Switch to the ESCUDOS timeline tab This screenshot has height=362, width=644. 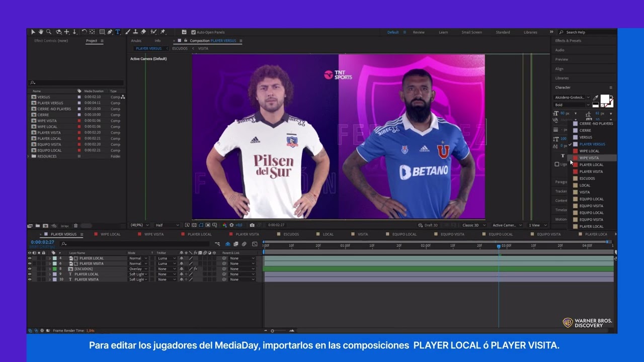tap(291, 234)
